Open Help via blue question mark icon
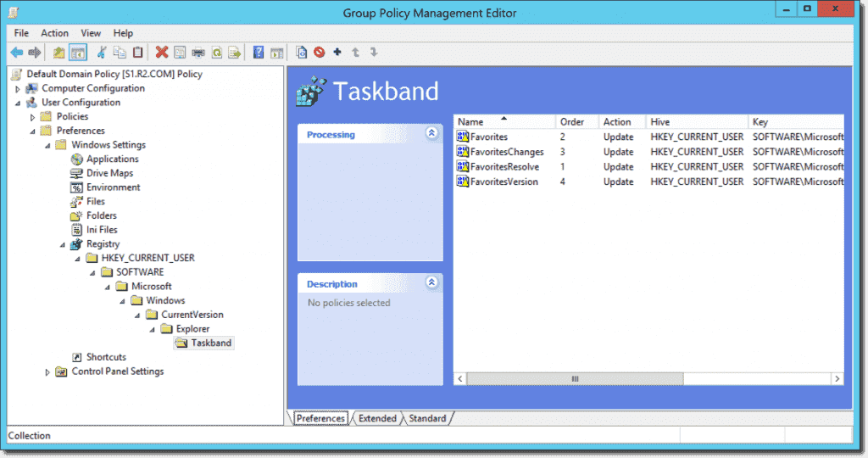Screen dimensions: 868x458 (x=259, y=53)
